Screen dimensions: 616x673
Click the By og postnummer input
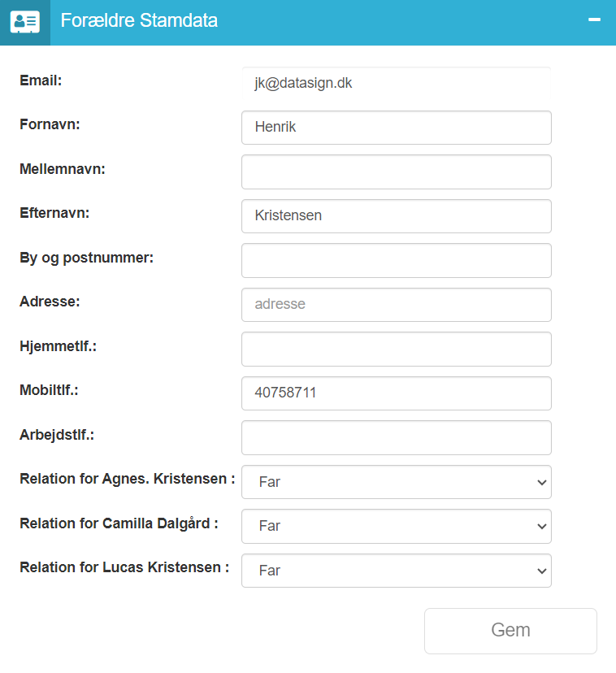click(396, 260)
